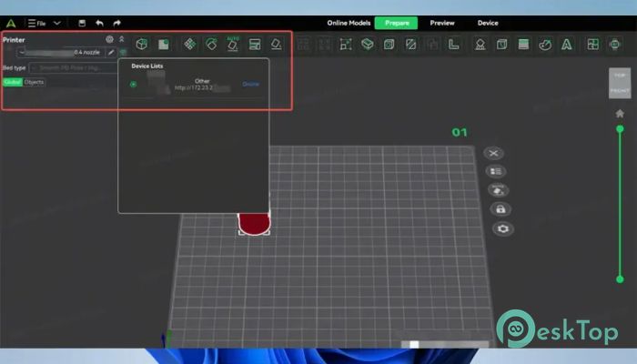
Task: Collapse the Printer section with double chevron
Action: coord(121,39)
